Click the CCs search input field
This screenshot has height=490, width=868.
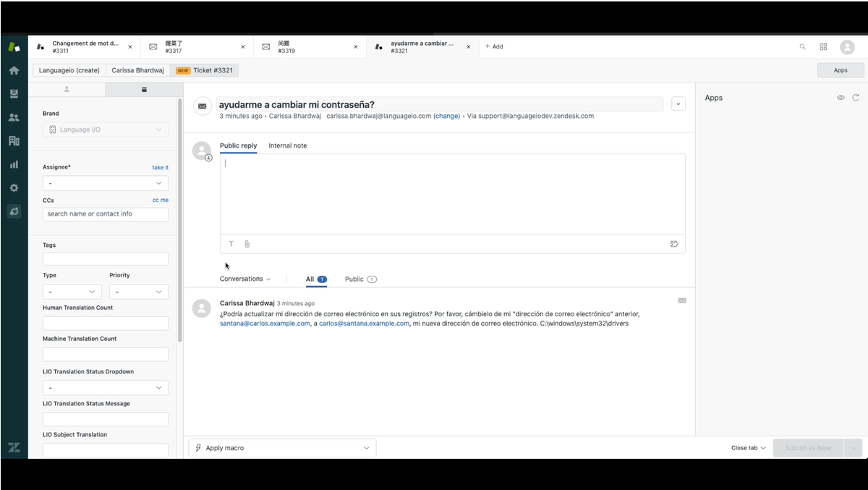[106, 214]
